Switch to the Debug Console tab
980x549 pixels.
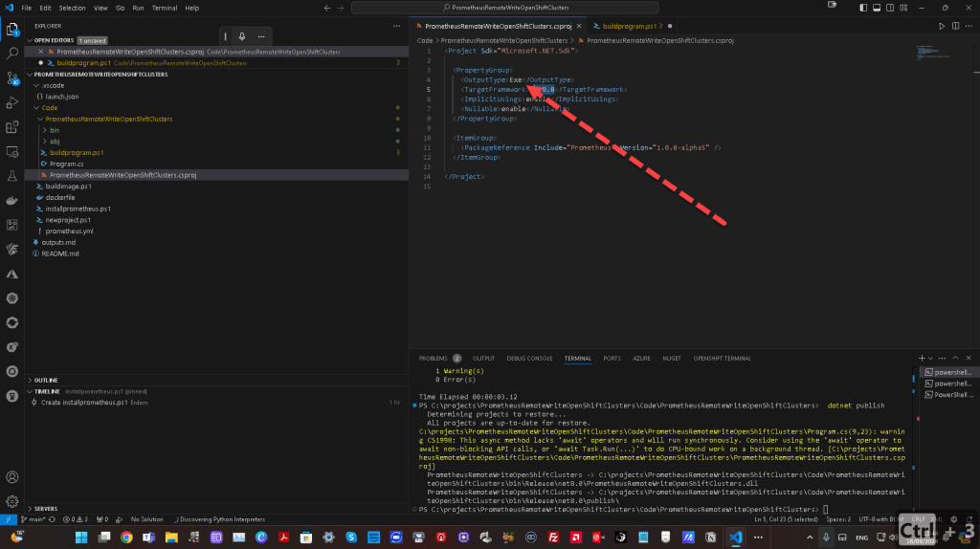(529, 359)
